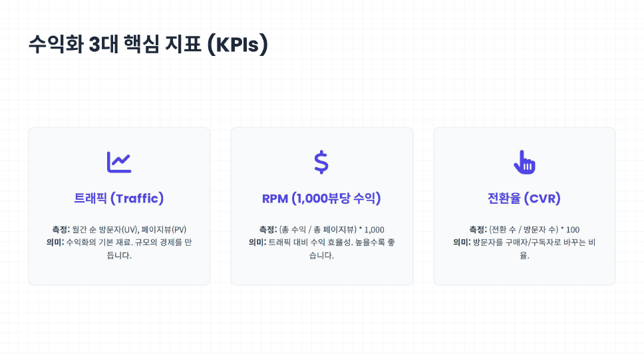644x355 pixels.
Task: Click the Traffic line chart icon
Action: click(x=119, y=161)
